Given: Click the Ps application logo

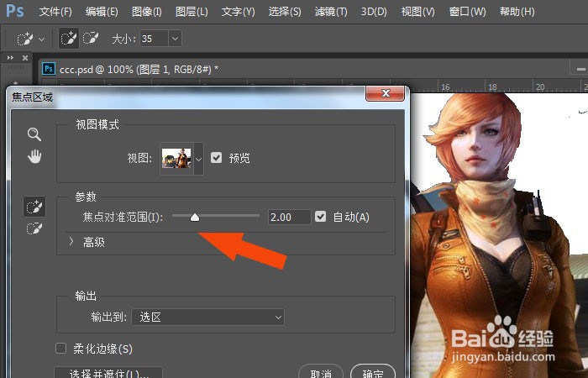Looking at the screenshot, I should coord(15,11).
